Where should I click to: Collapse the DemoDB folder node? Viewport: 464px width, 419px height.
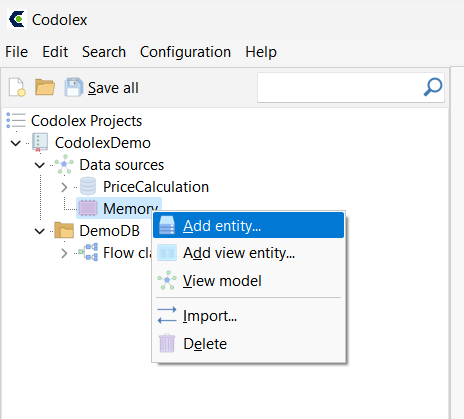click(40, 231)
